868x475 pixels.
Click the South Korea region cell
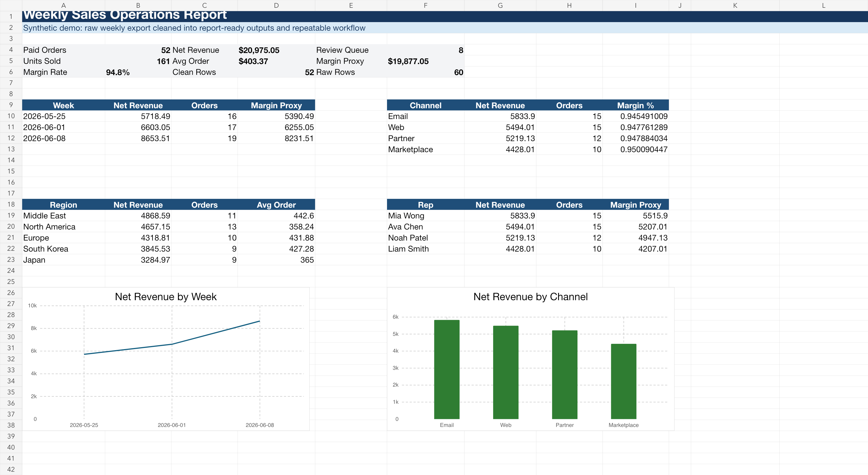pyautogui.click(x=63, y=249)
